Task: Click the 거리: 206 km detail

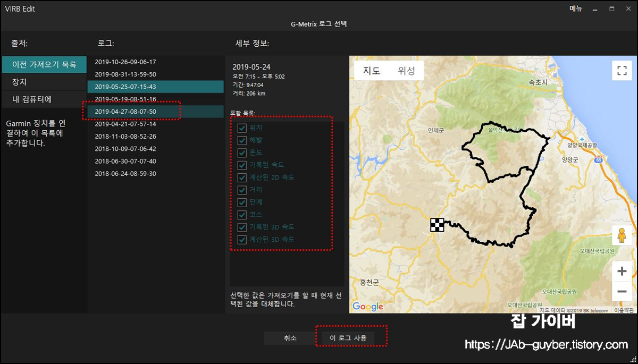Action: [x=249, y=94]
